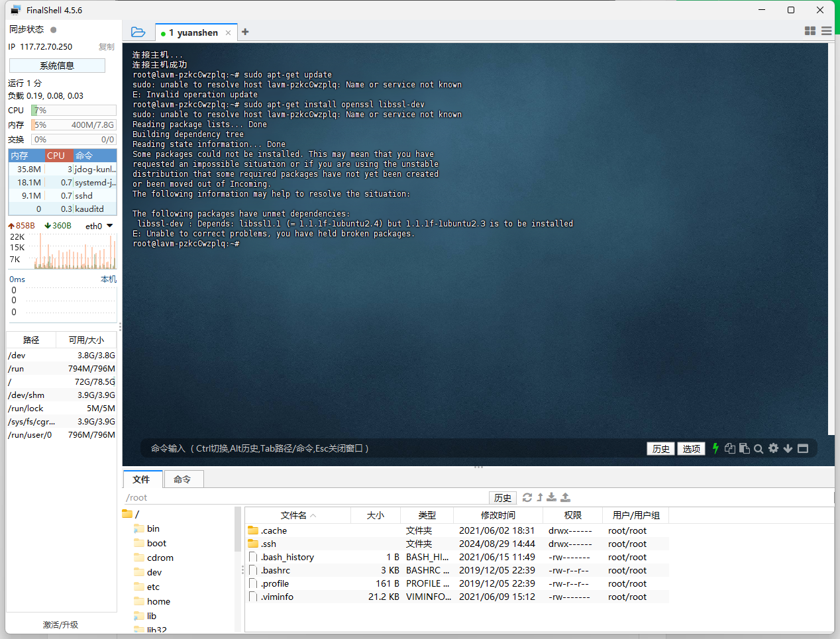The height and width of the screenshot is (639, 840).
Task: Select the .bash_history file row
Action: click(457, 557)
